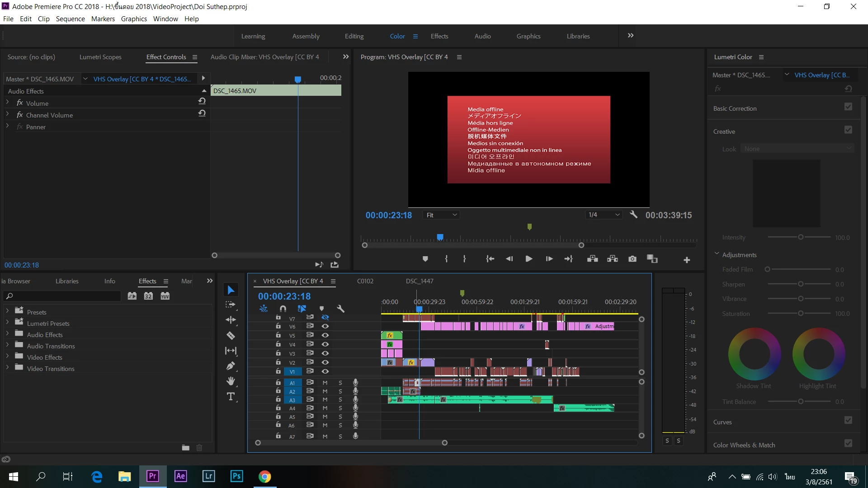Uncheck the Basic Correction checkbox
The image size is (868, 488).
(x=848, y=107)
